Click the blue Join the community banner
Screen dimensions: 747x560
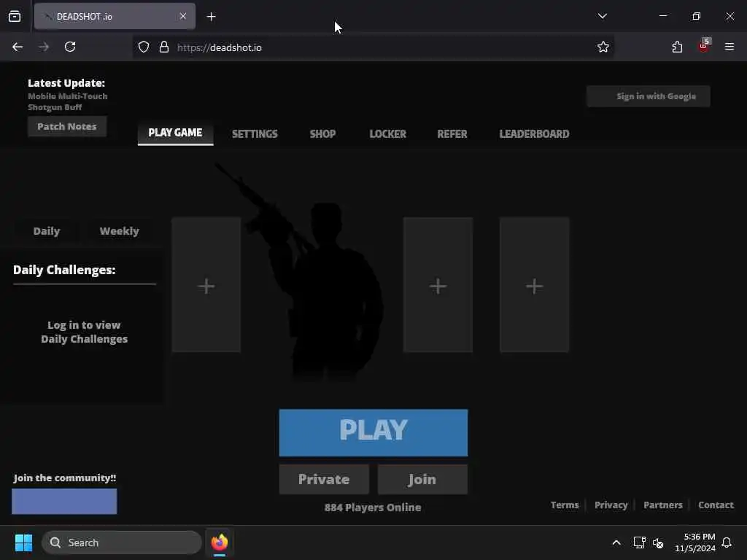(x=64, y=501)
